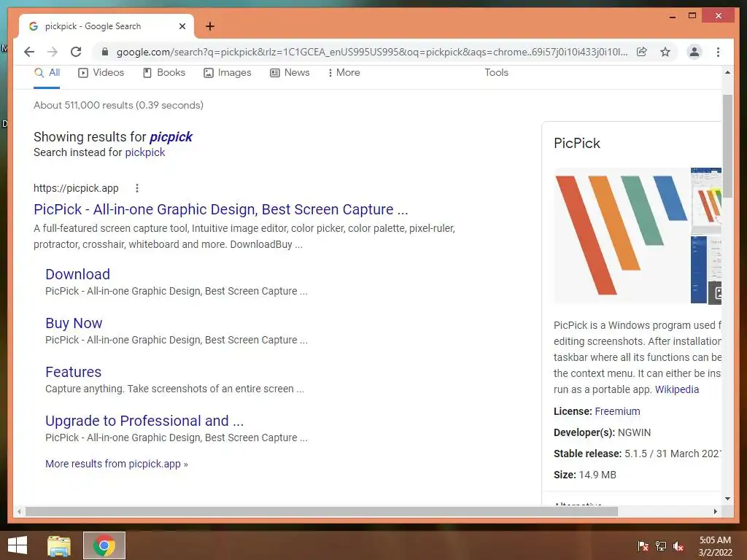Click the scroll right arrow
747x560 pixels.
coord(715,511)
